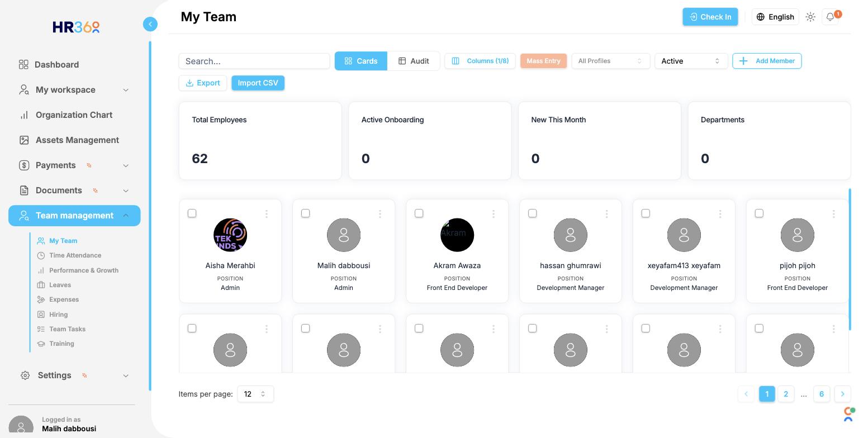Open options menu on Malih dabbousi card
868x438 pixels.
coord(380,214)
